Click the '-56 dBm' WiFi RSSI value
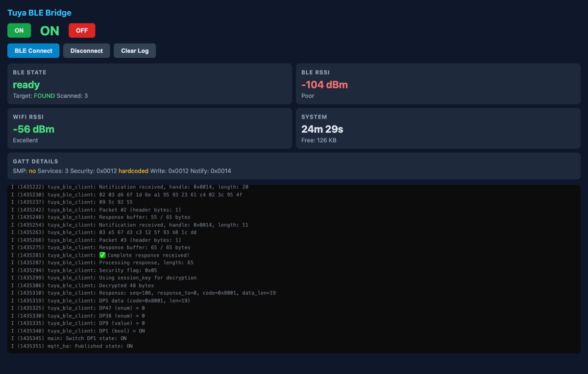Viewport: 588px width, 374px height. coord(33,129)
